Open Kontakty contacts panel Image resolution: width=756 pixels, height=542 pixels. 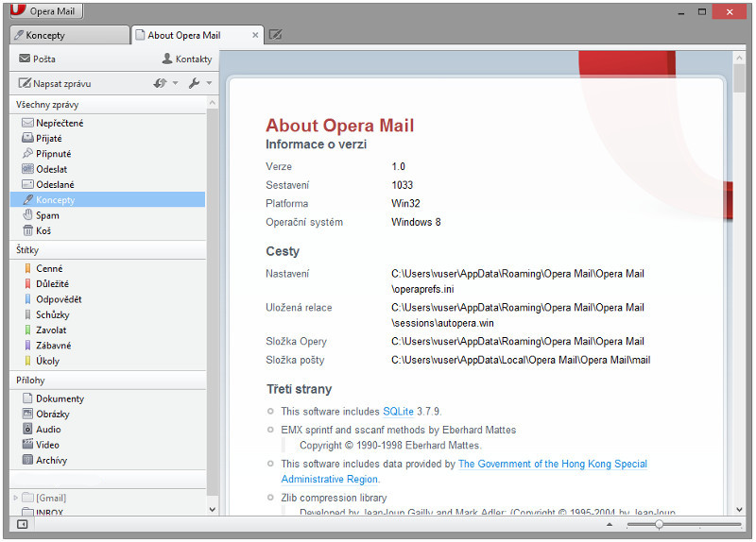point(187,59)
